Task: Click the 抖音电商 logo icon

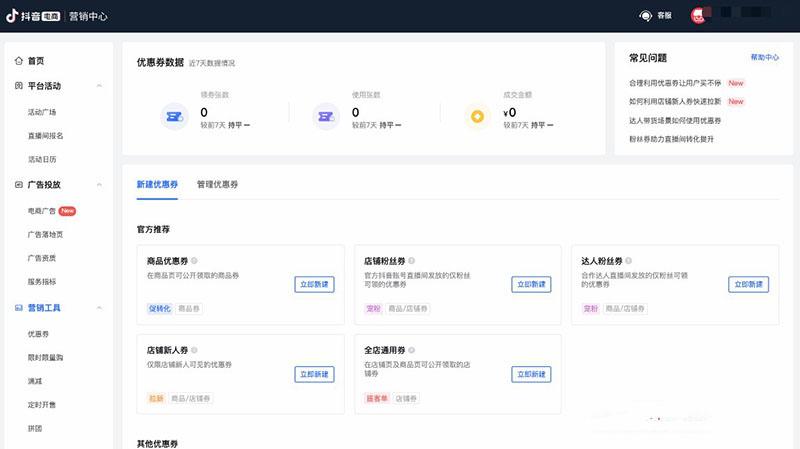Action: point(13,15)
